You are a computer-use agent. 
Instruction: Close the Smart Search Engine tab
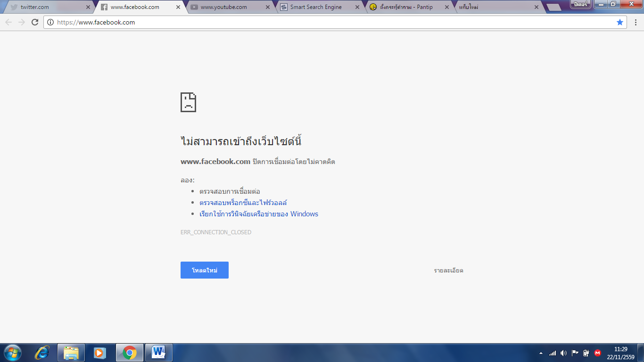358,7
